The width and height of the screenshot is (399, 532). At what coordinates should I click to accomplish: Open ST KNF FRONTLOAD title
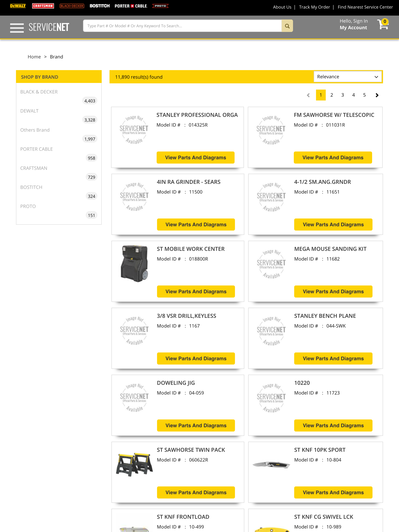[x=183, y=517]
